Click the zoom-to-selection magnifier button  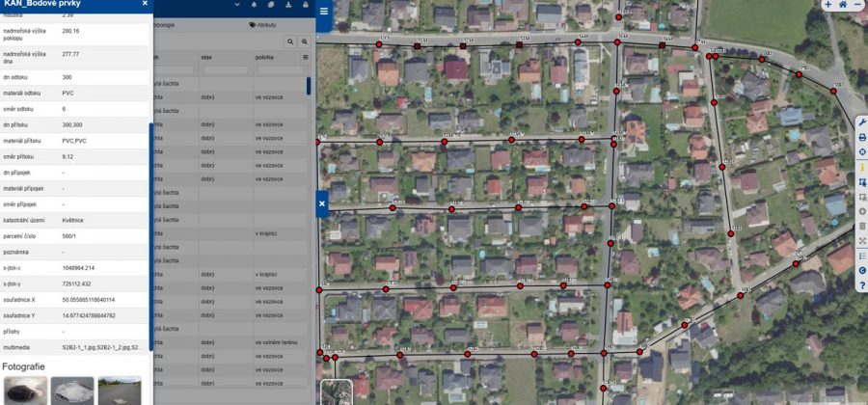click(x=305, y=42)
